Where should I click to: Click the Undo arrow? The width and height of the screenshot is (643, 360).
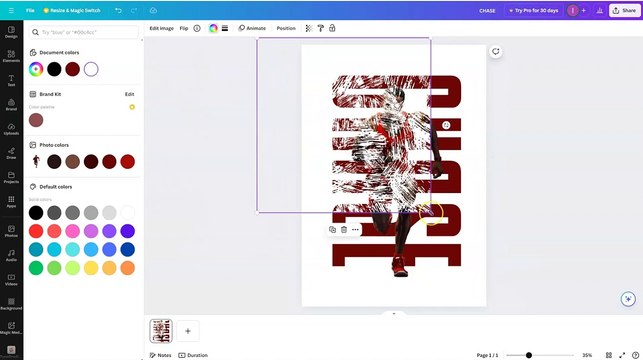point(119,10)
